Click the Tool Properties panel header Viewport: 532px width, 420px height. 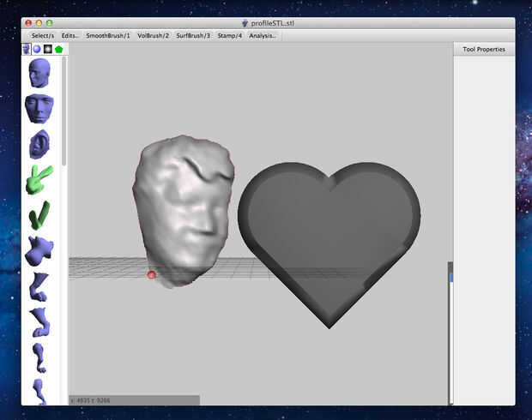pos(484,50)
